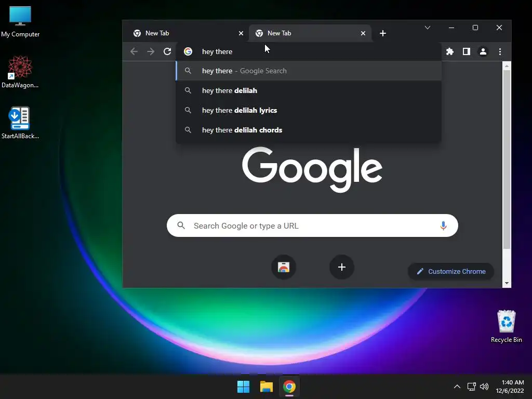
Task: Reload the current Chrome page
Action: [x=167, y=51]
